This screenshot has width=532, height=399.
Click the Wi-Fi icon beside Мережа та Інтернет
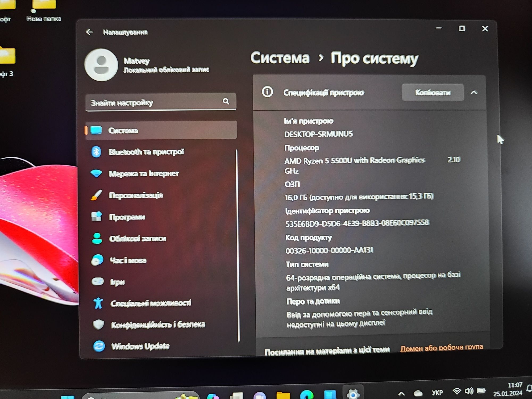(96, 173)
